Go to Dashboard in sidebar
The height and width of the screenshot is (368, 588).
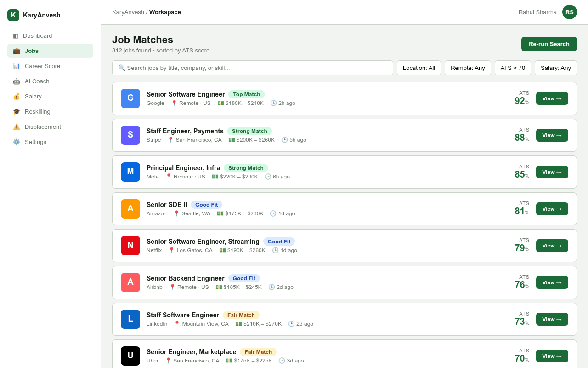[50, 36]
